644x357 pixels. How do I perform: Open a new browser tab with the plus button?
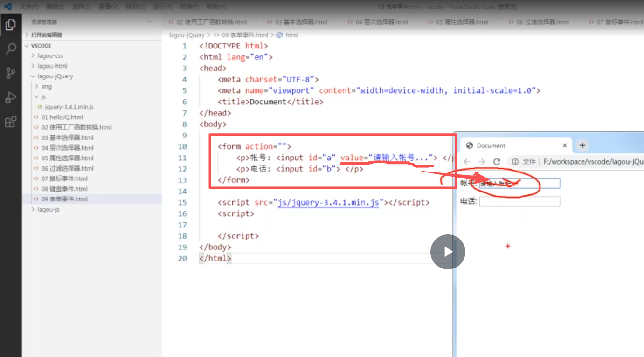click(582, 145)
